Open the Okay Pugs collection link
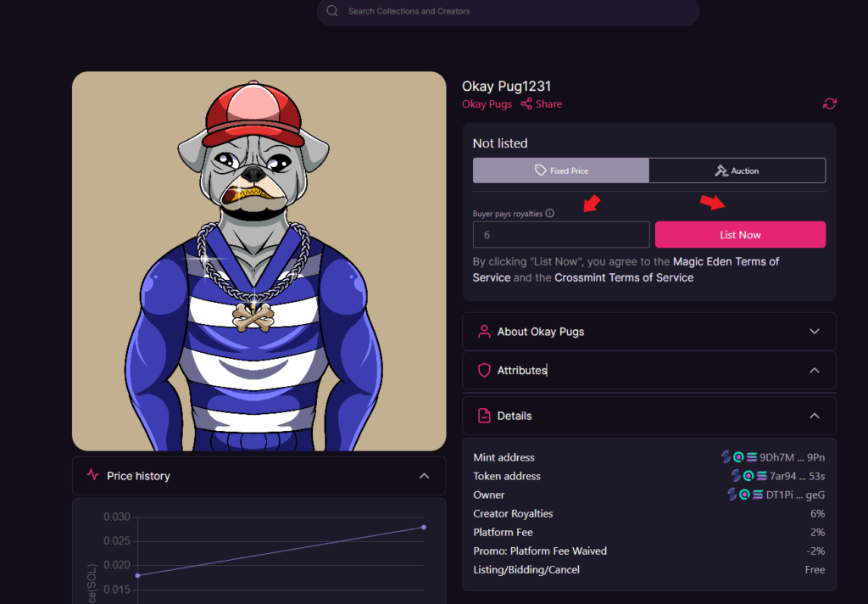 (x=487, y=104)
